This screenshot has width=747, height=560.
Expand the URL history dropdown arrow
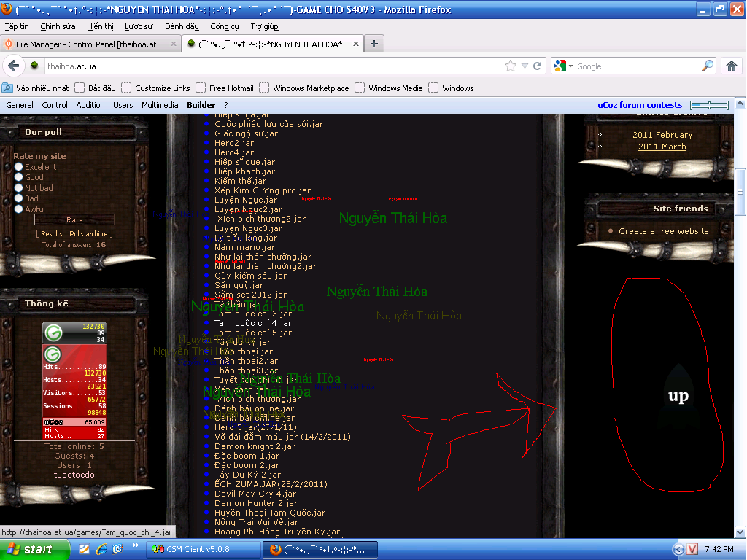[525, 66]
